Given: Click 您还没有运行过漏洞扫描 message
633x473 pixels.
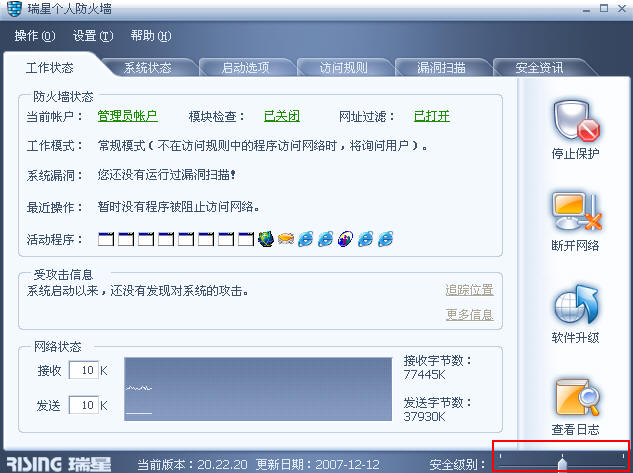Looking at the screenshot, I should click(x=167, y=175).
